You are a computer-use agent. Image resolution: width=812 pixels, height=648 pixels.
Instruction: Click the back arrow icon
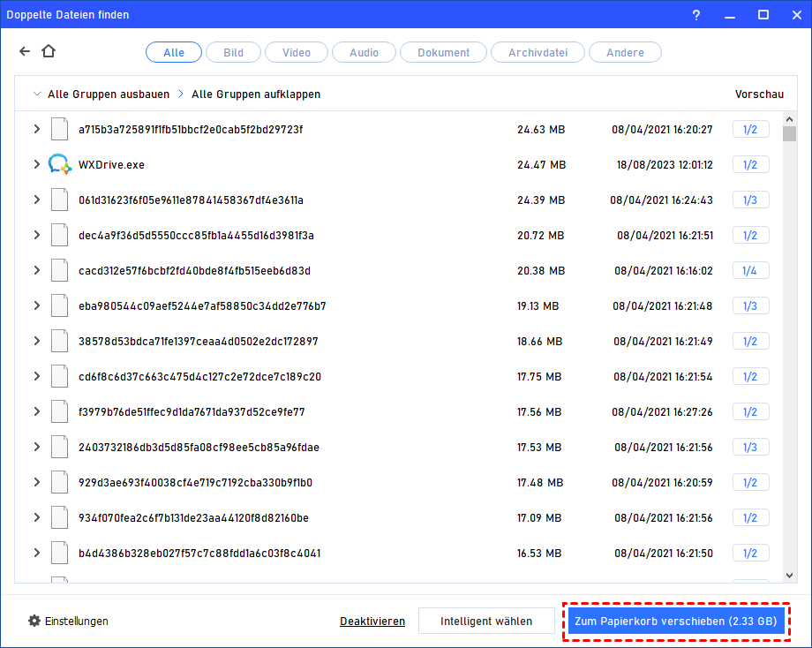[x=25, y=52]
